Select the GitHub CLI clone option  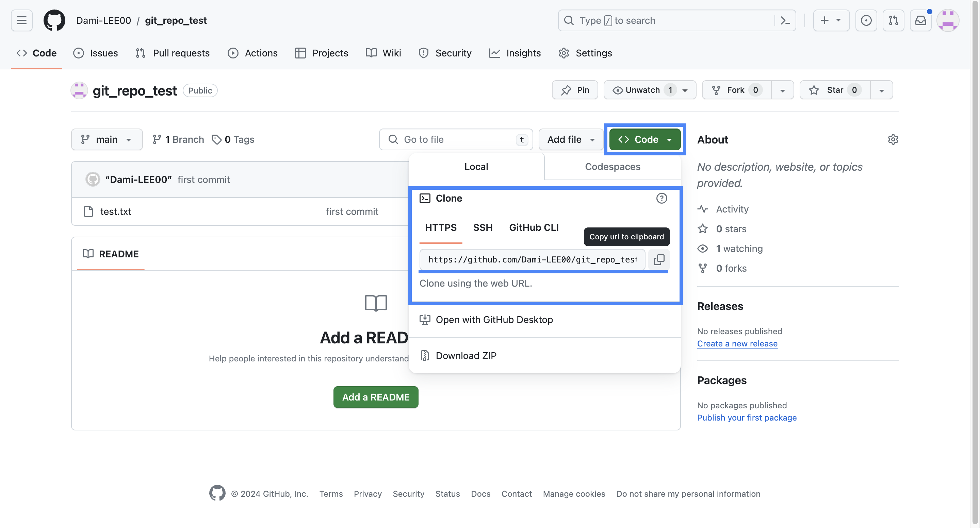coord(534,227)
